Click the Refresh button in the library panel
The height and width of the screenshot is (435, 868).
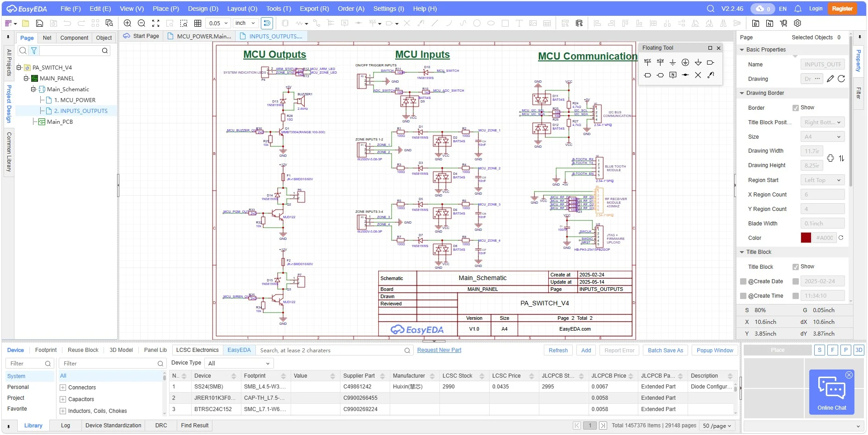coord(557,350)
